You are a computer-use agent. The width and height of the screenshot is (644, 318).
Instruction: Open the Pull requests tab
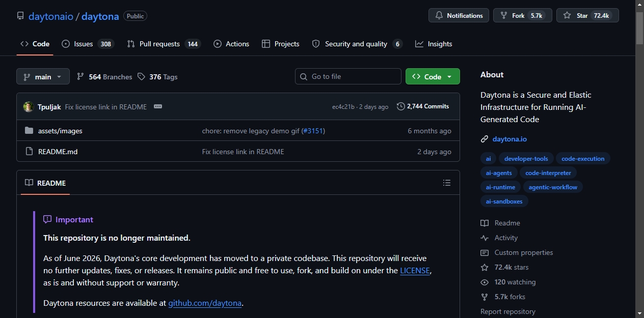tap(164, 44)
